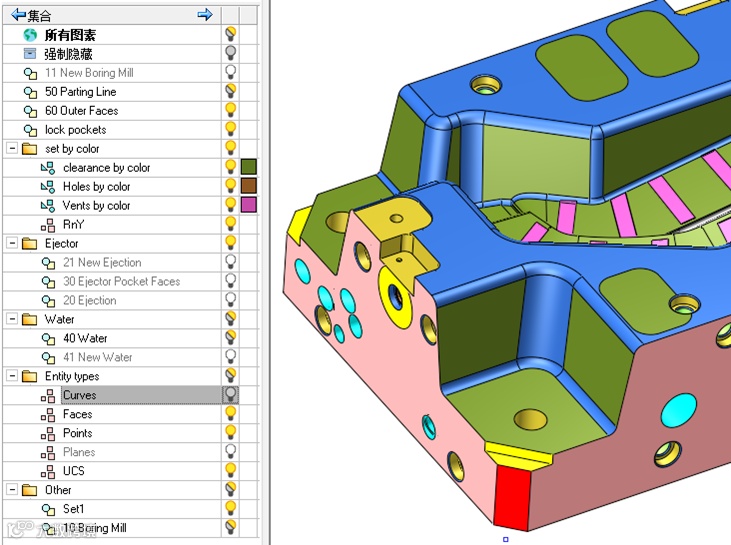Click the Ejector folder icon

pyautogui.click(x=30, y=243)
